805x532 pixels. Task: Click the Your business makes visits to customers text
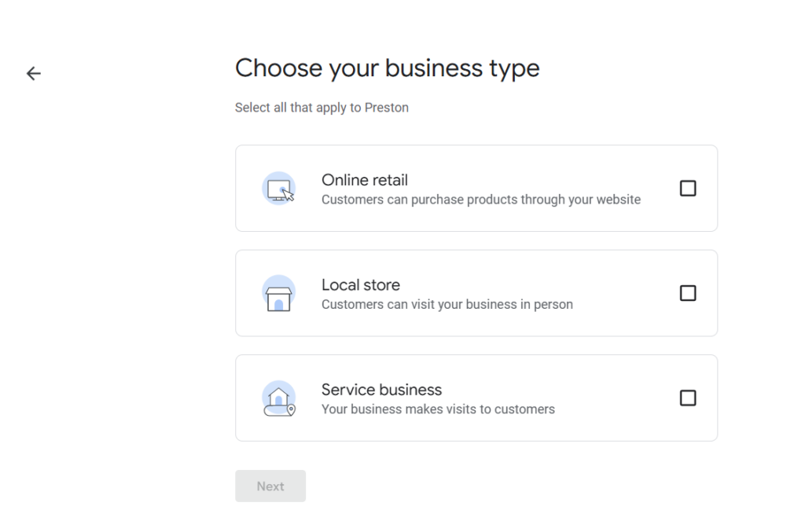438,409
